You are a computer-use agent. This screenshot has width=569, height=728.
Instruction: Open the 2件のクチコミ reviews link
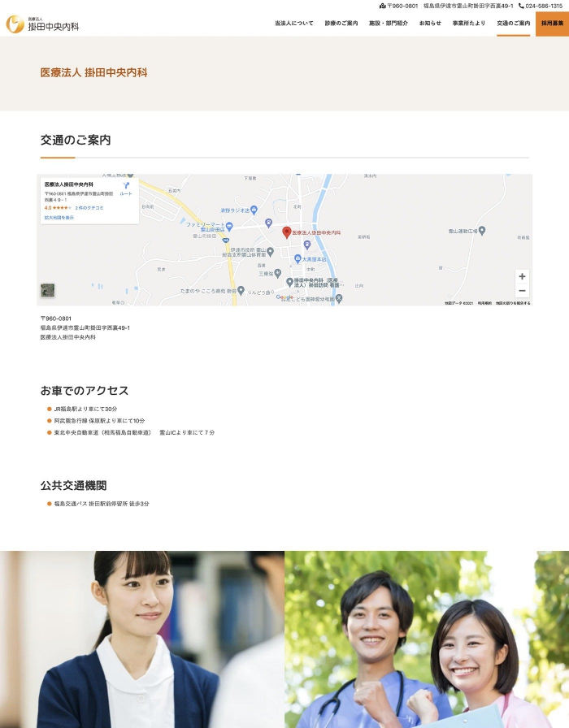click(89, 208)
